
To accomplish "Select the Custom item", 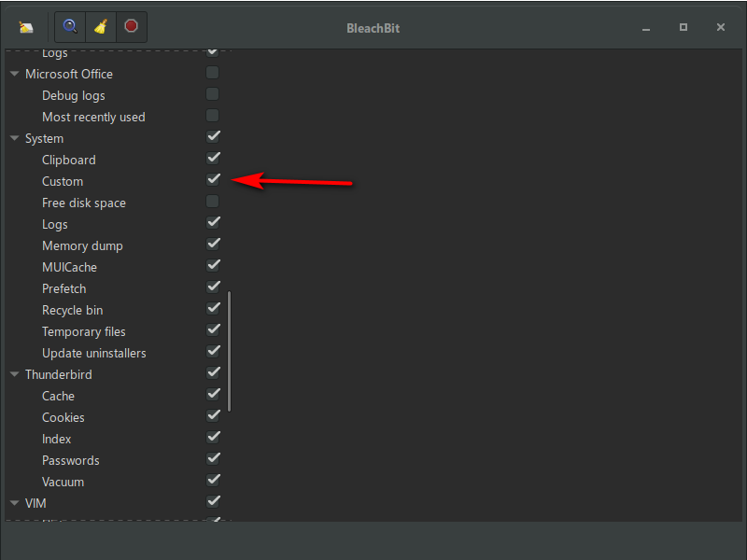I will [63, 181].
